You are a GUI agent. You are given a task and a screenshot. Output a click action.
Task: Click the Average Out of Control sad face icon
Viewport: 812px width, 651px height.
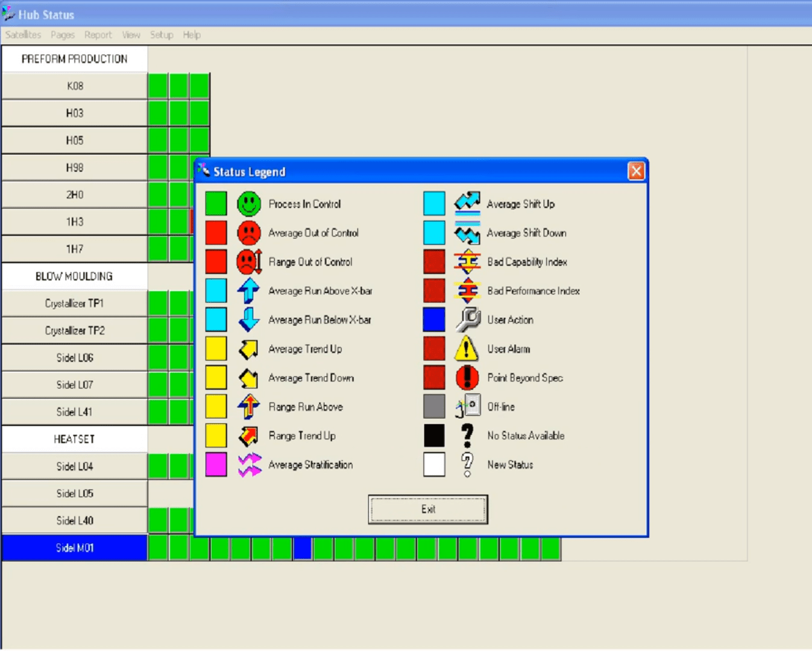[248, 233]
